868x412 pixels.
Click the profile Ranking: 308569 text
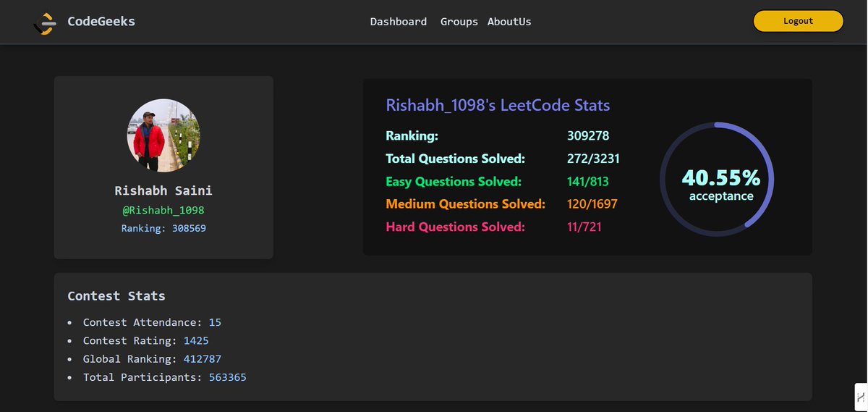[x=163, y=228]
